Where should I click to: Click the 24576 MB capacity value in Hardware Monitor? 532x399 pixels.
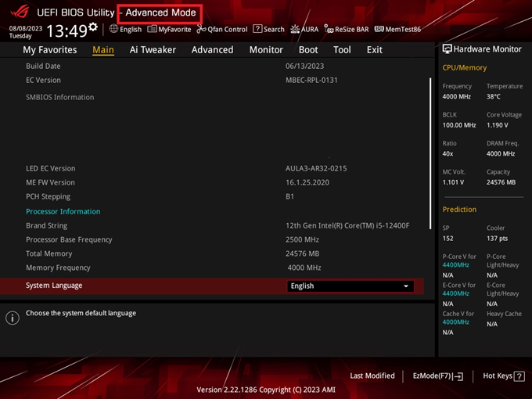pyautogui.click(x=501, y=182)
